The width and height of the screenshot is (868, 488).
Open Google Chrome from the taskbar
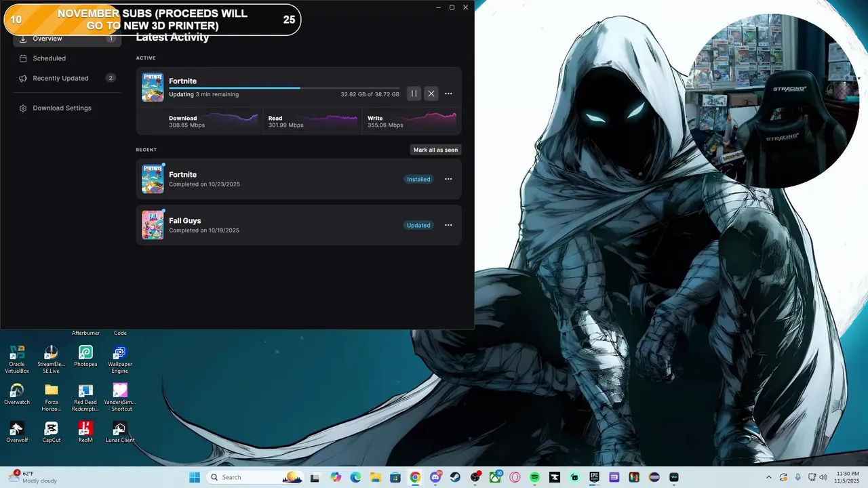coord(415,477)
